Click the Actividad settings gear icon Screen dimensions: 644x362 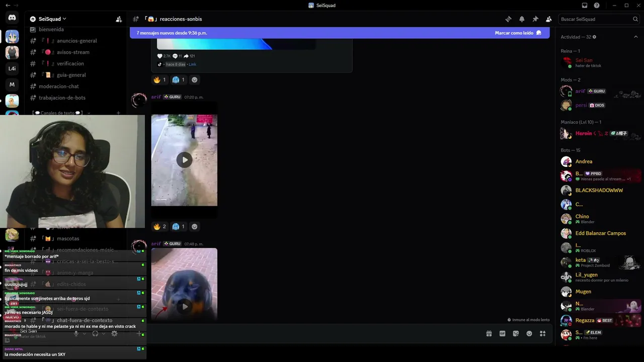(594, 37)
